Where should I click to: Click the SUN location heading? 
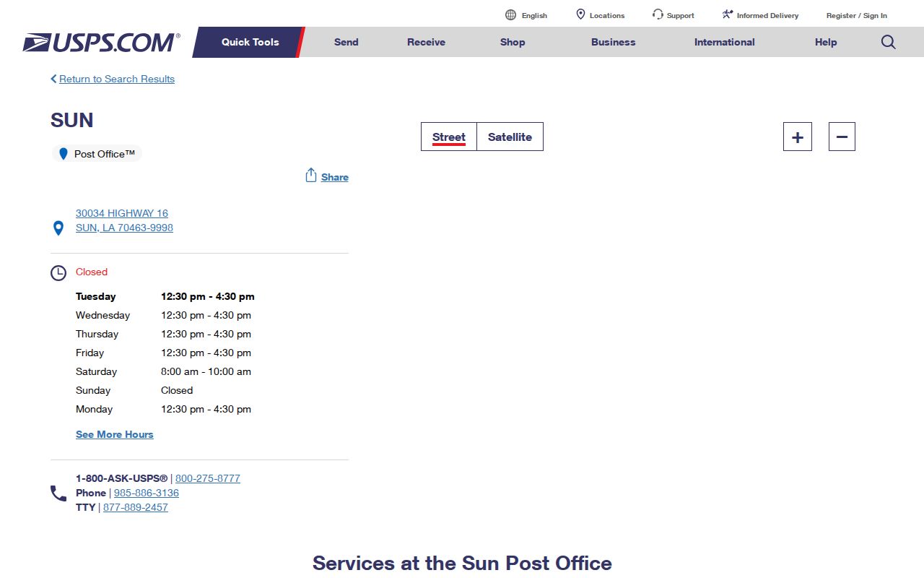click(71, 120)
